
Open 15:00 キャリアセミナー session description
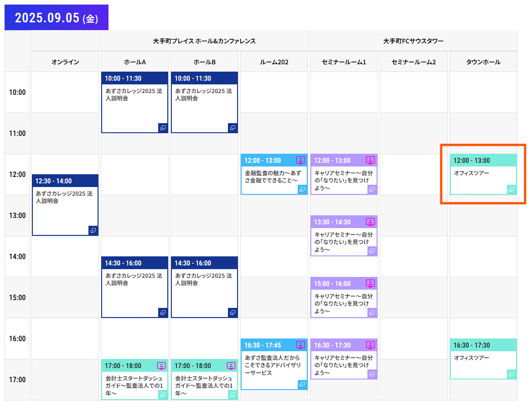pyautogui.click(x=343, y=304)
